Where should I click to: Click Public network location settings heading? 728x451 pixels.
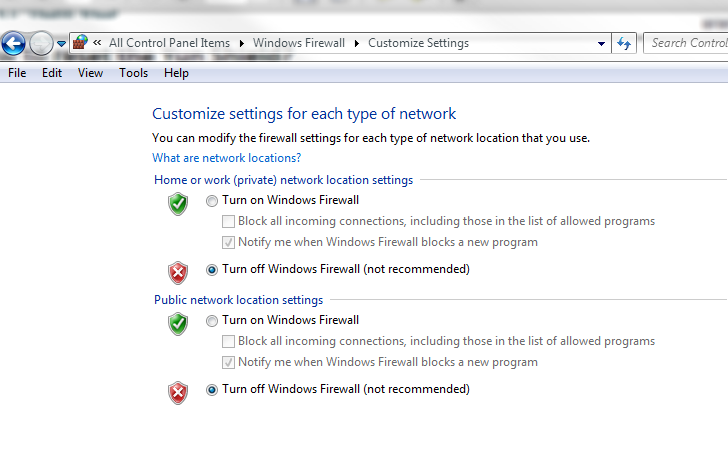238,300
